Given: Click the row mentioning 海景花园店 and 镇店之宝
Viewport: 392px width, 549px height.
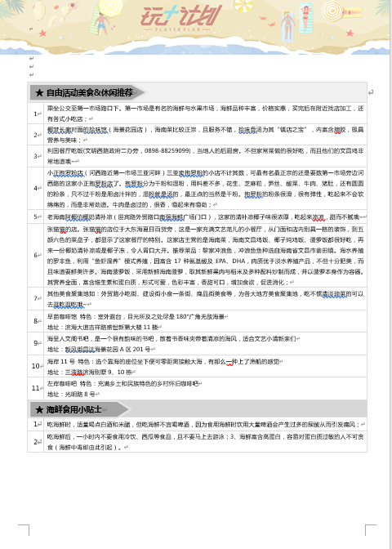Looking at the screenshot, I should point(206,135).
